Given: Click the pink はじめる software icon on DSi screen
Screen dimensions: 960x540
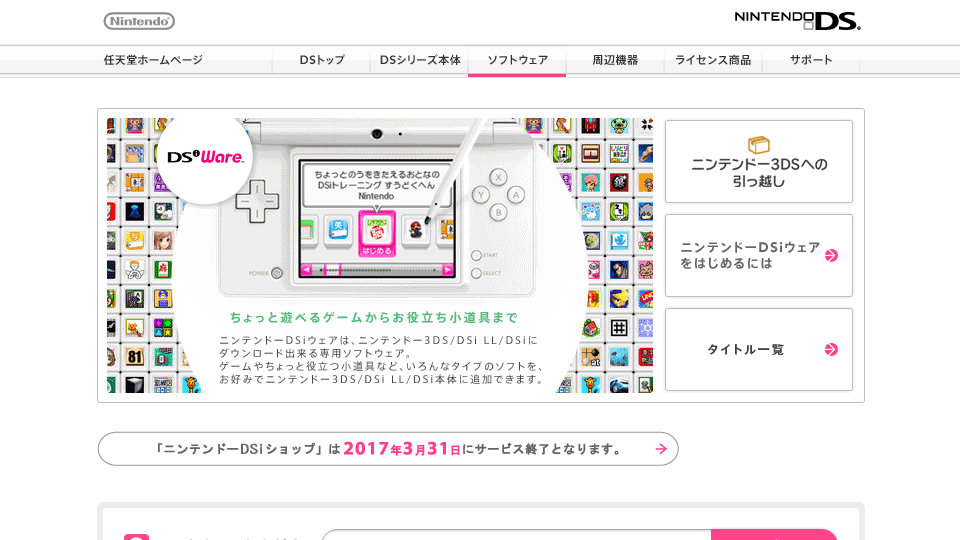Looking at the screenshot, I should pos(377,233).
